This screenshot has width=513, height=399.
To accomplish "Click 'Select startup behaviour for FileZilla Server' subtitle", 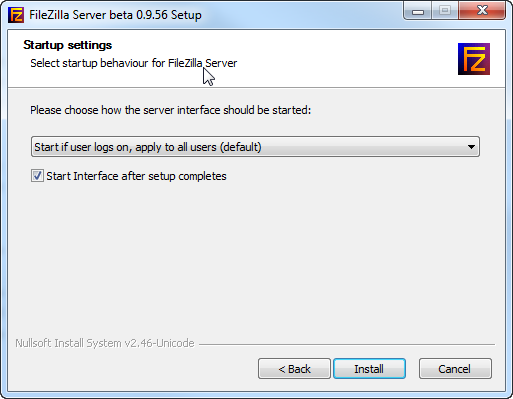I will 134,63.
